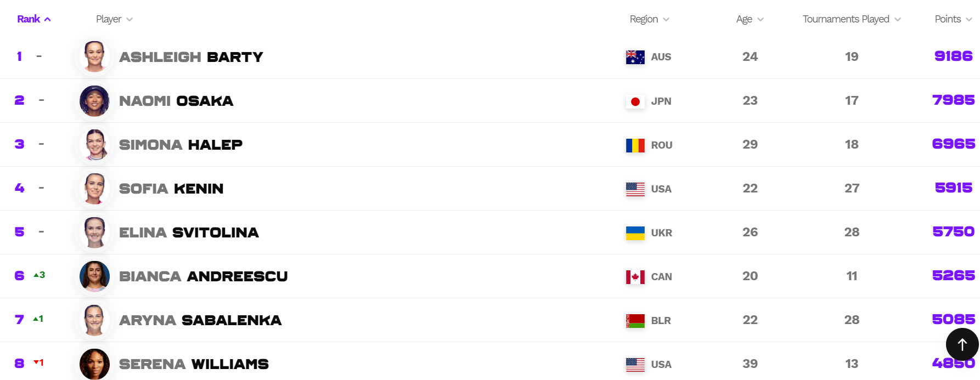The image size is (980, 380).
Task: Open Bianca Andreescu's profile link
Action: pyautogui.click(x=203, y=276)
